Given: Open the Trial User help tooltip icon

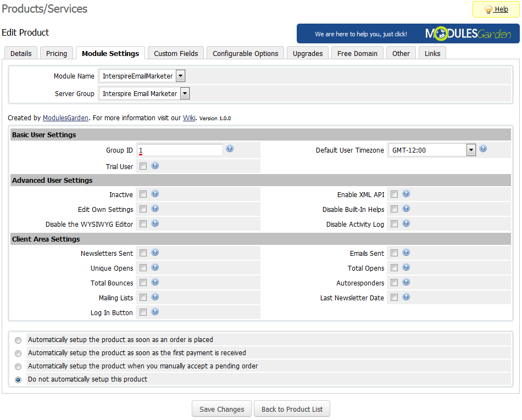Looking at the screenshot, I should (155, 166).
